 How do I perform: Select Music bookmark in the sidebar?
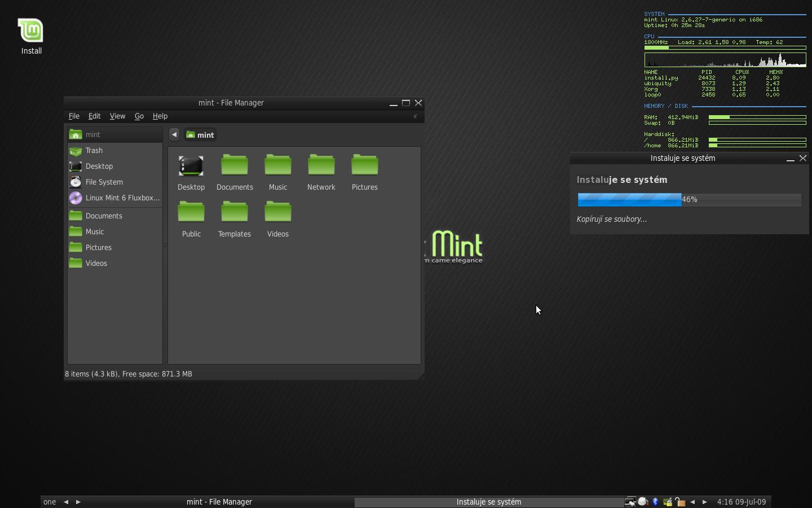(x=115, y=231)
